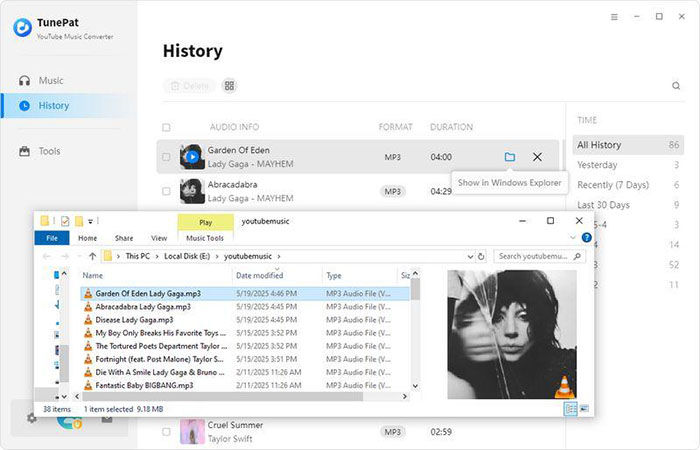Click the horizontal scrollbar in file list
The height and width of the screenshot is (450, 700).
[223, 396]
